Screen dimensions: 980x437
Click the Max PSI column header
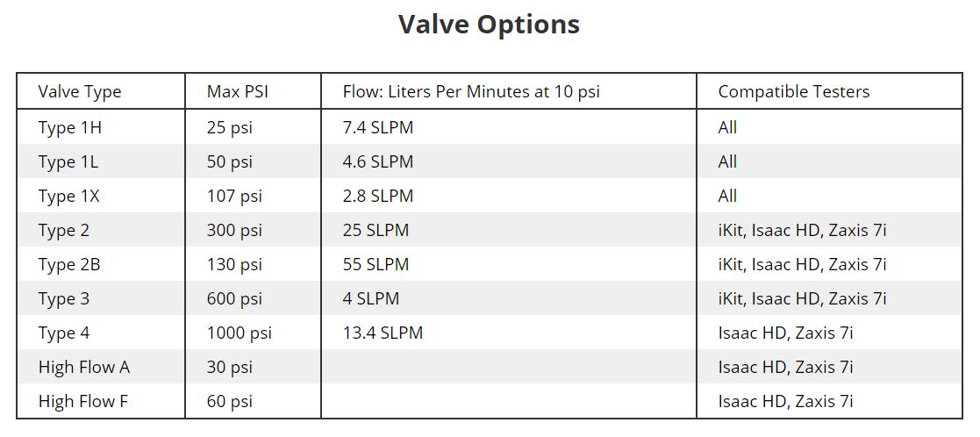(237, 92)
